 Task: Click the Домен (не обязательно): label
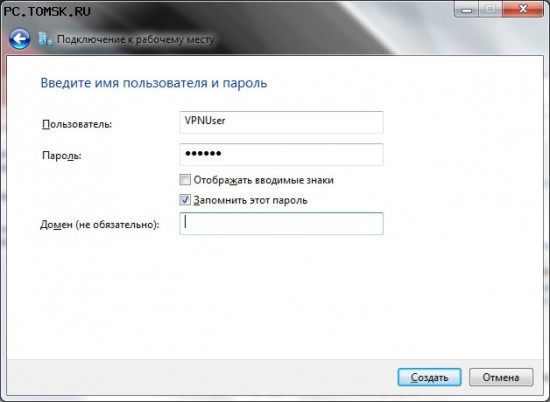coord(100,225)
